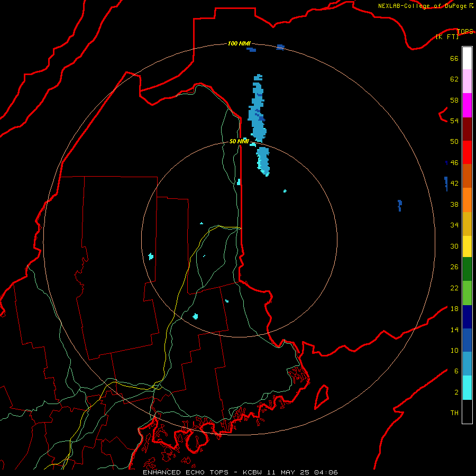This screenshot has height=476, width=476.
Task: Click the navy swatch at 14-18
Action: tap(467, 317)
